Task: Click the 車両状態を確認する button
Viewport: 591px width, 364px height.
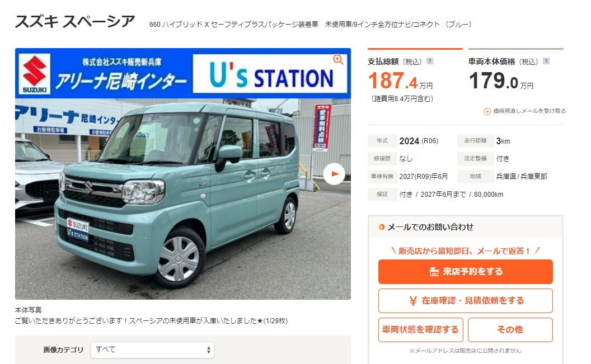Action: 421,330
